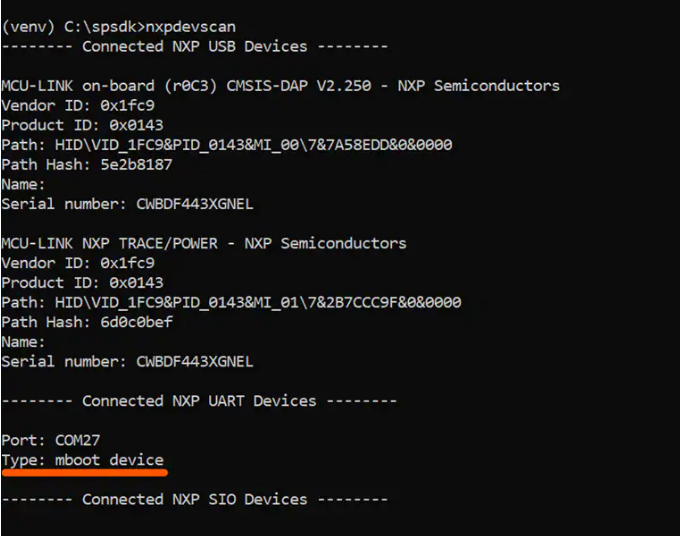This screenshot has height=536, width=680.
Task: Click the nxpdevscan command prompt line
Action: [119, 26]
